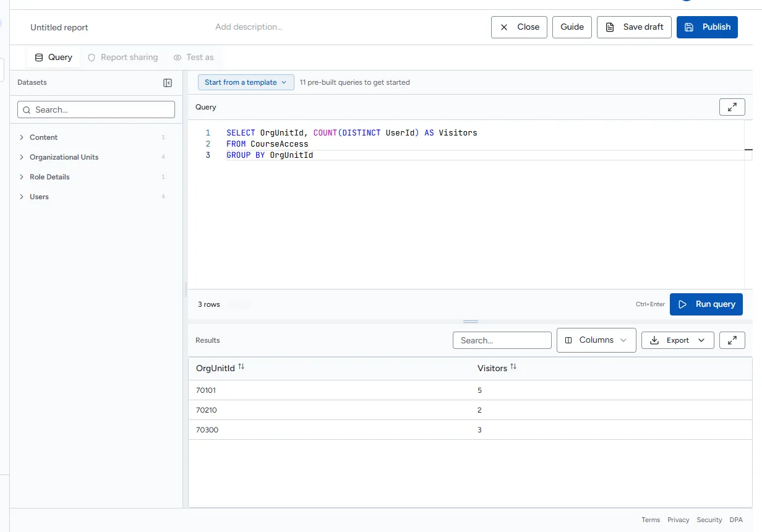Viewport: 762px width, 532px height.
Task: Select the 70300 result cell
Action: (329, 430)
